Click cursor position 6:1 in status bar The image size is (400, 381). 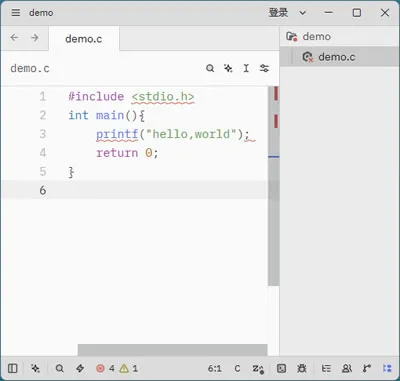215,368
